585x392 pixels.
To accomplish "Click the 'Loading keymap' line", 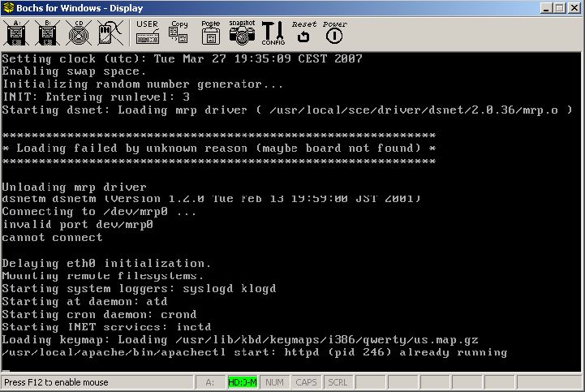I will pos(240,340).
